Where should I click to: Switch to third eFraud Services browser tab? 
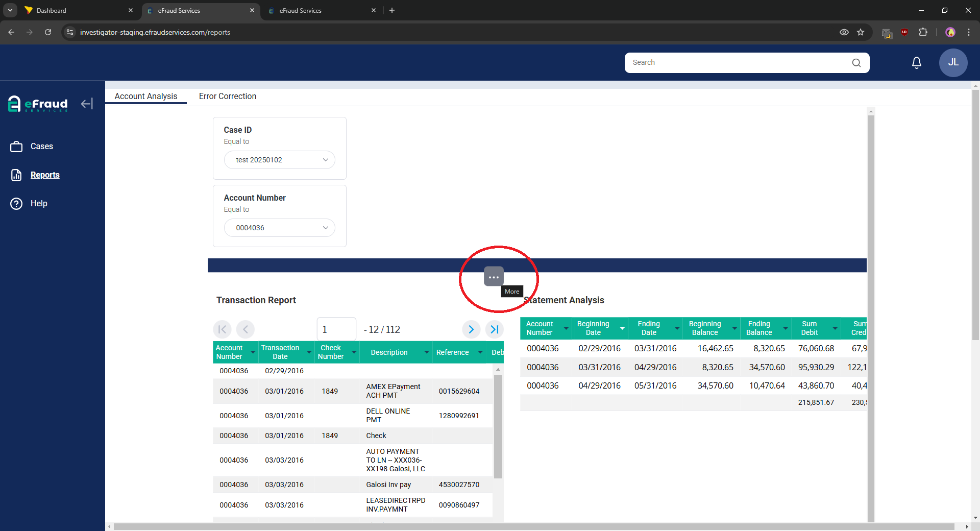point(322,10)
